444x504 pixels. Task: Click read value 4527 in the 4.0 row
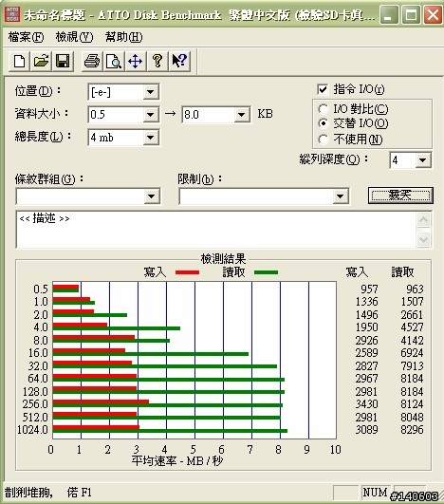tap(412, 327)
